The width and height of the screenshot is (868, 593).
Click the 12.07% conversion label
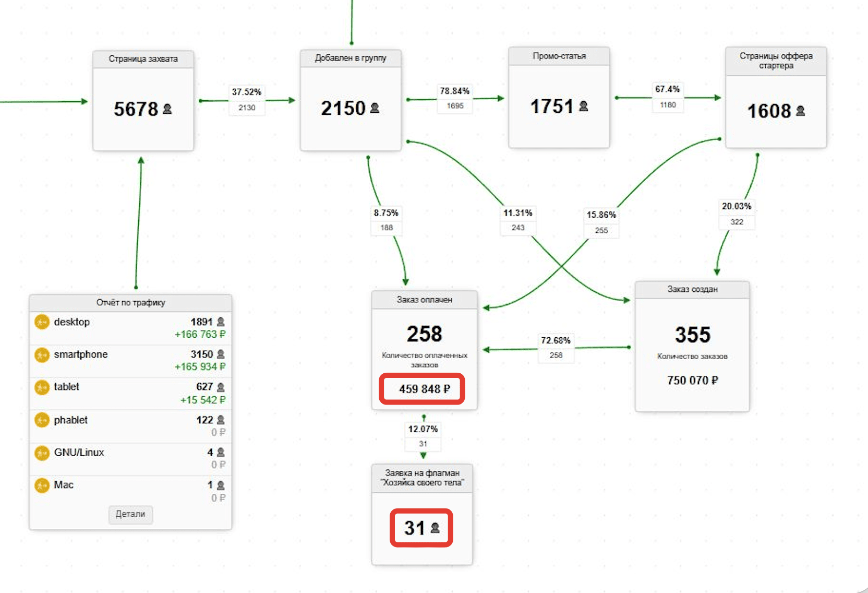point(423,429)
